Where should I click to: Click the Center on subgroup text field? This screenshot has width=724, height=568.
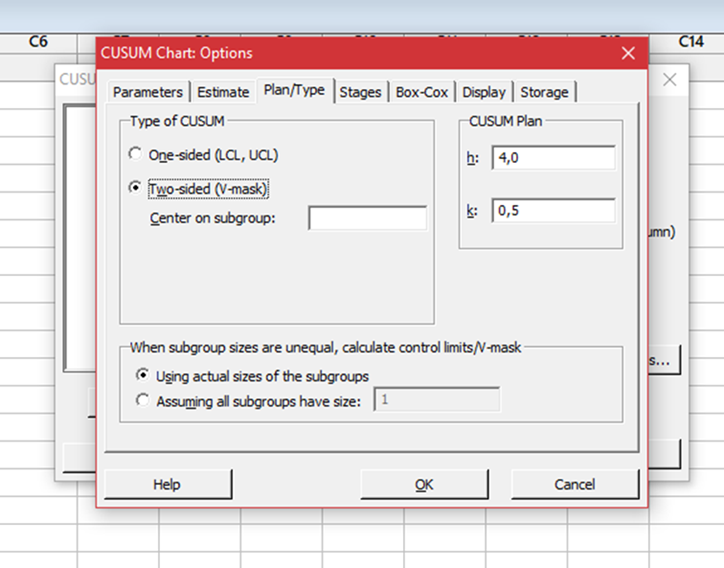click(367, 218)
